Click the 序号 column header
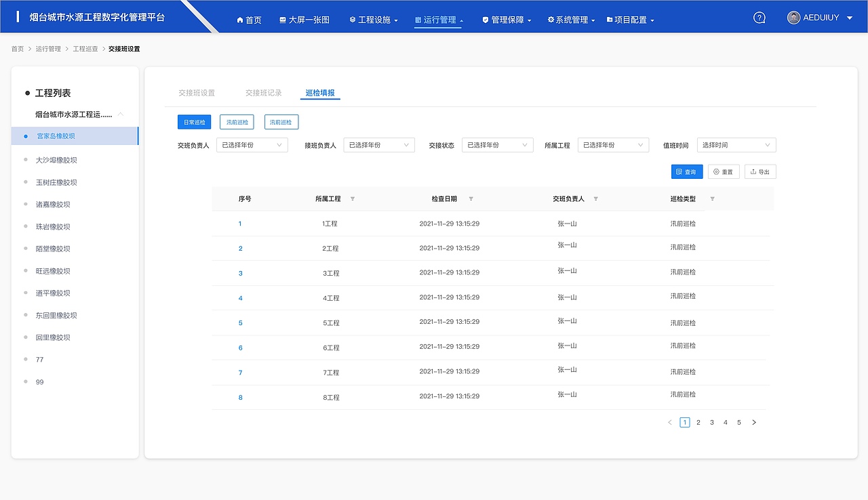868x500 pixels. [245, 199]
